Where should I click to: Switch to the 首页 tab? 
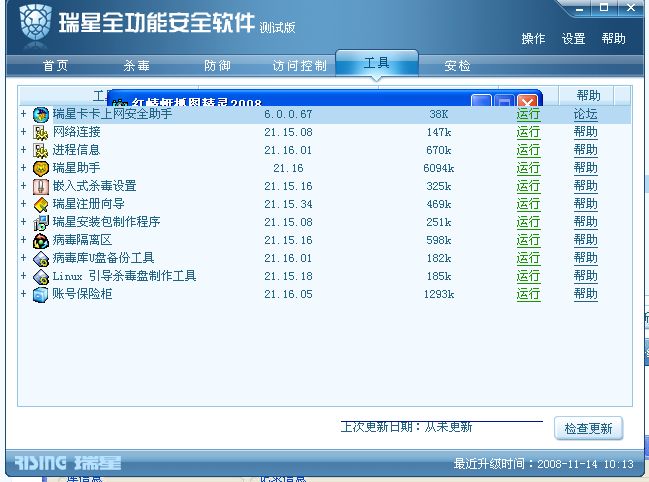[x=55, y=65]
